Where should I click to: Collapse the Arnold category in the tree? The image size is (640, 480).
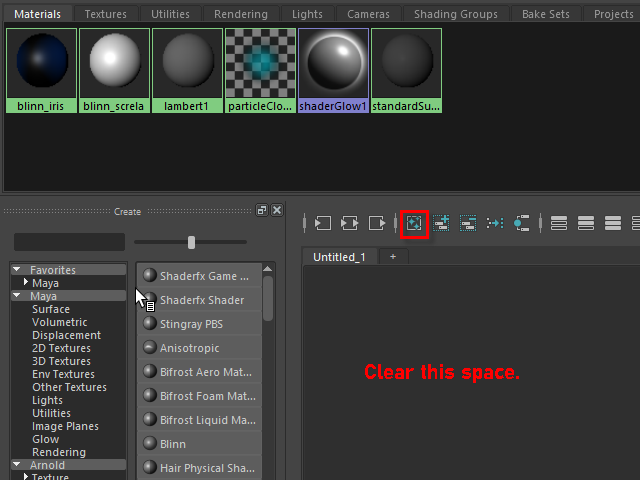[17, 465]
